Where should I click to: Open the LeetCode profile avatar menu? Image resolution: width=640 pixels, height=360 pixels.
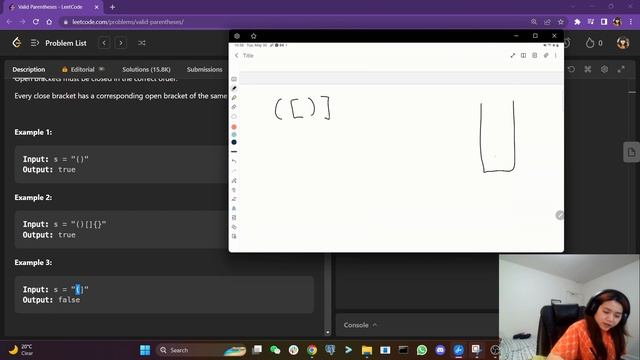(x=623, y=43)
